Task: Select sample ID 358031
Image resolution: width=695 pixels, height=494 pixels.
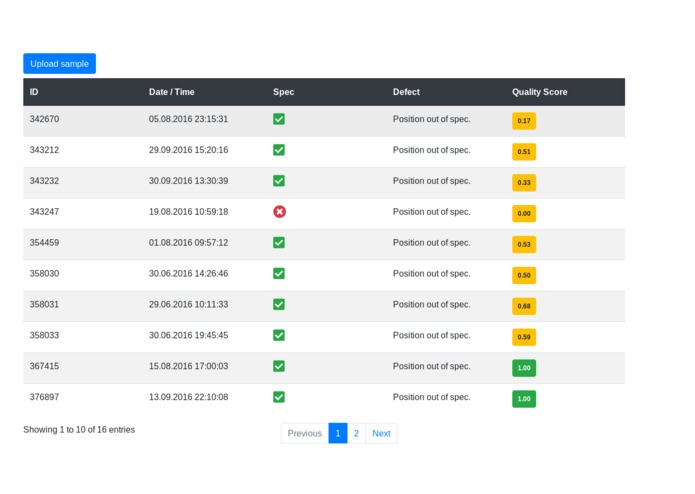Action: tap(44, 304)
